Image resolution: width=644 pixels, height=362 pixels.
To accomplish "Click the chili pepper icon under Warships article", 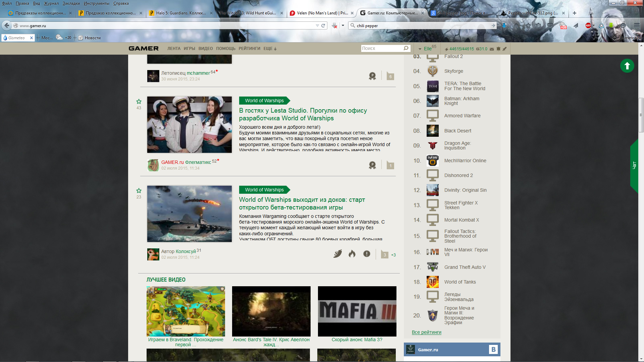I will click(x=338, y=254).
